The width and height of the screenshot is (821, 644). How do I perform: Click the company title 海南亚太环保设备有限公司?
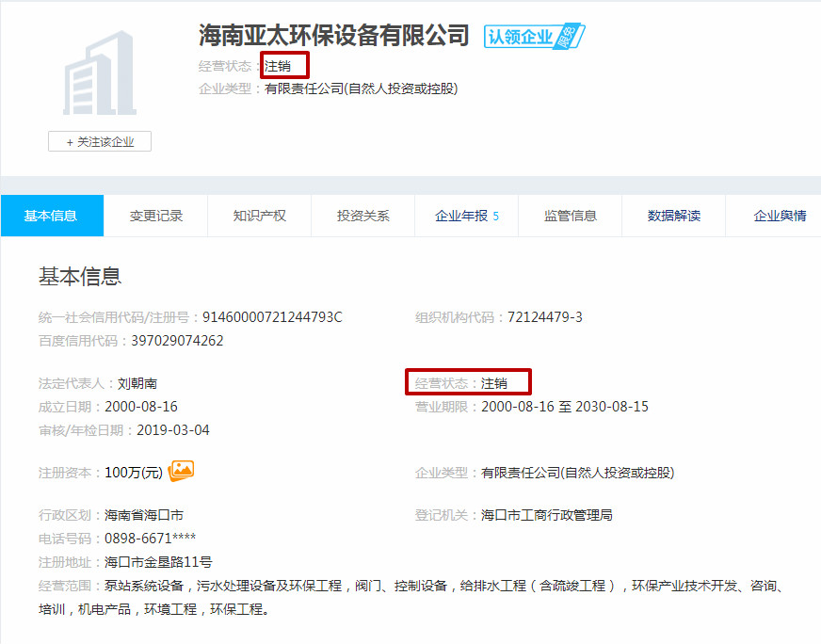pyautogui.click(x=333, y=36)
